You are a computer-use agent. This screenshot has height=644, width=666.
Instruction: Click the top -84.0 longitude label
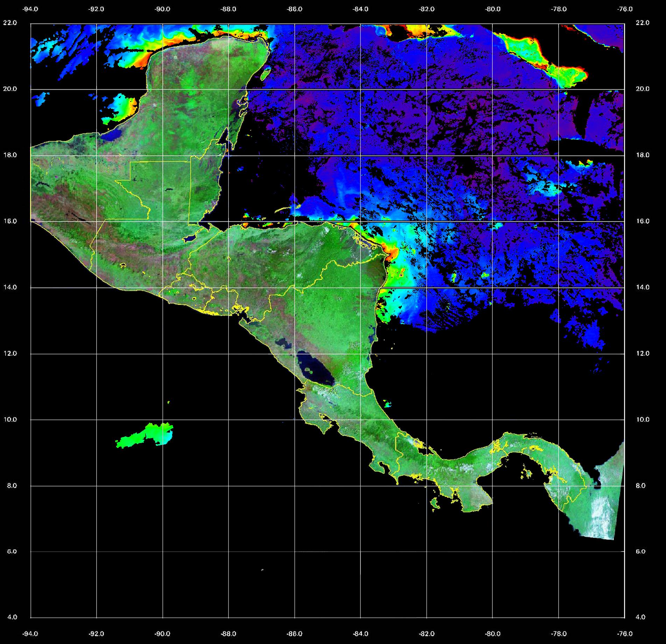point(360,9)
